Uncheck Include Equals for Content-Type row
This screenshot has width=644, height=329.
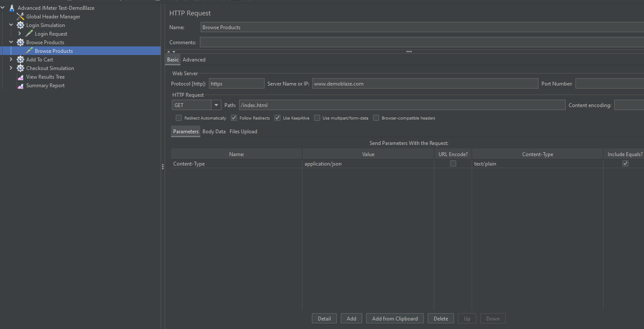point(625,164)
